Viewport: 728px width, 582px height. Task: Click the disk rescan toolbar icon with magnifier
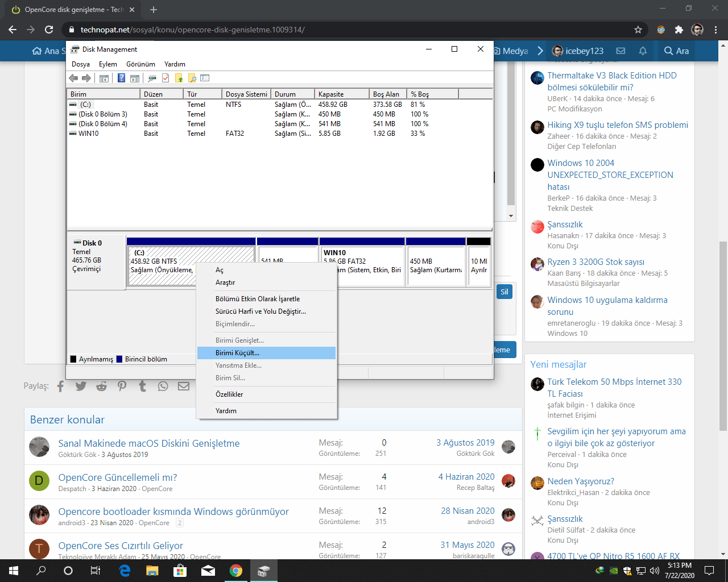(x=152, y=78)
